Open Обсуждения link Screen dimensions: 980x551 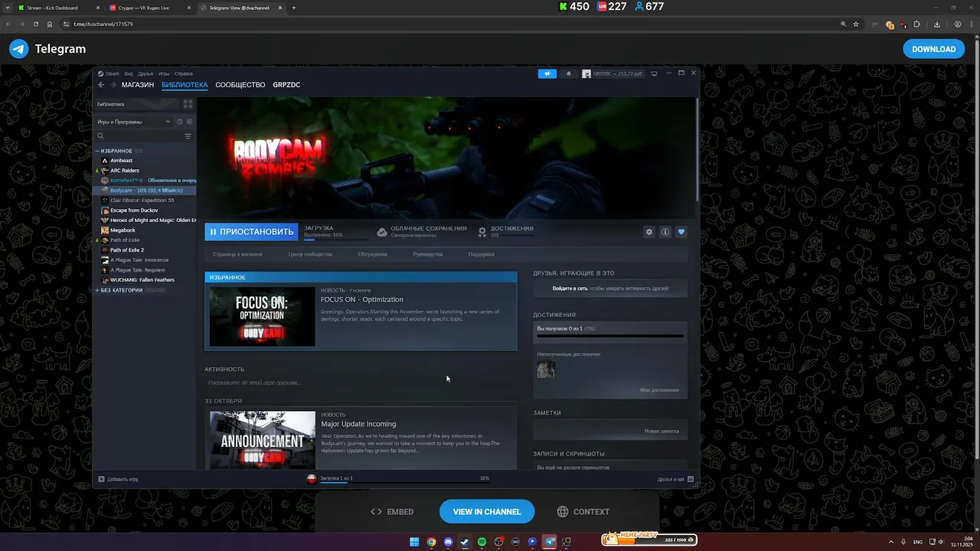(373, 254)
